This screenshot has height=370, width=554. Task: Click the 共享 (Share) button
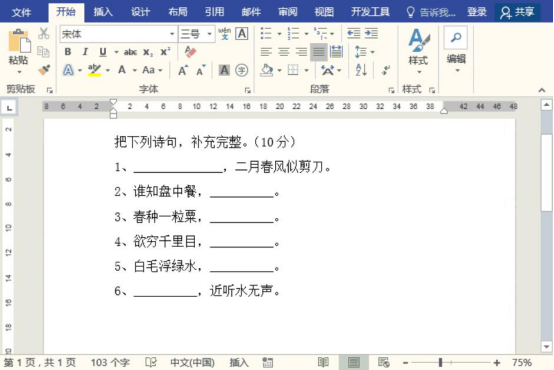518,12
